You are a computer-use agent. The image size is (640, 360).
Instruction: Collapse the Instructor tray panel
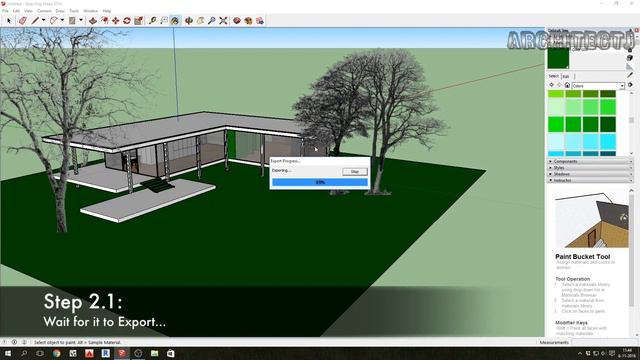(x=590, y=180)
